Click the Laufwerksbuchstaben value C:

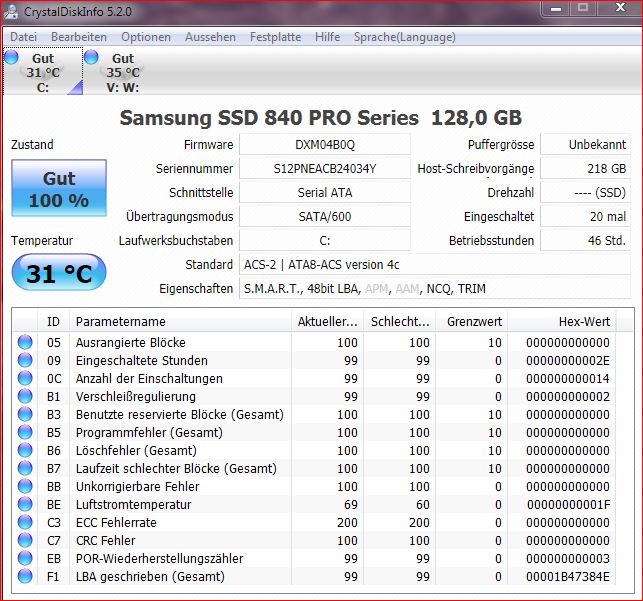pos(325,240)
